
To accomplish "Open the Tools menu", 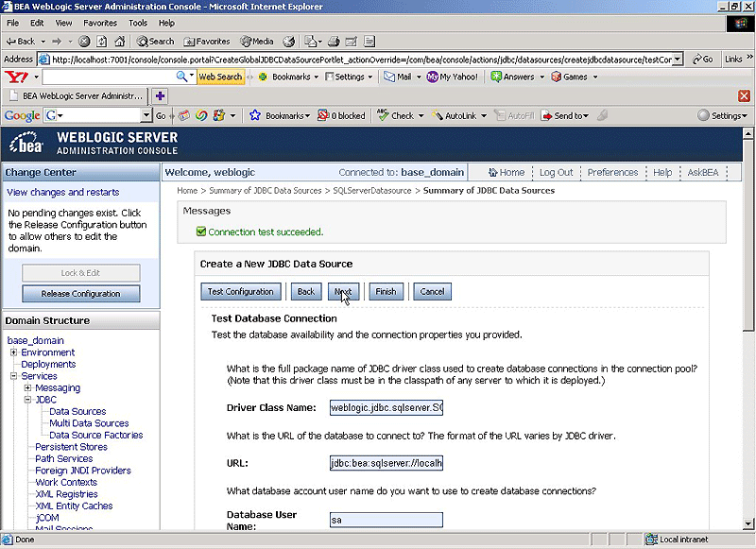I will (137, 23).
